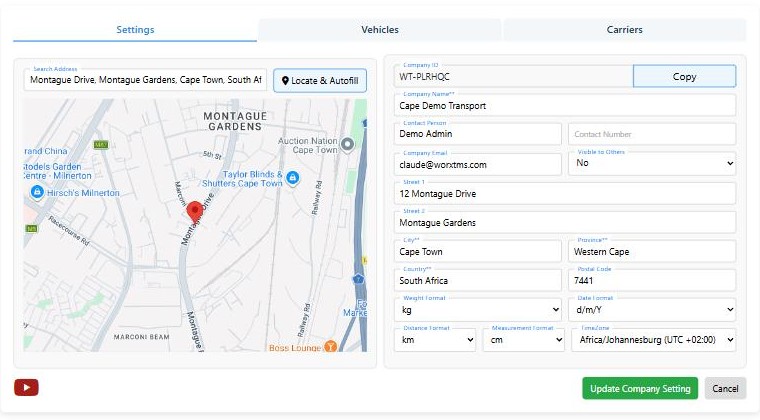Viewport: 760px width, 420px height.
Task: Edit the Postal Code field
Action: pos(652,280)
